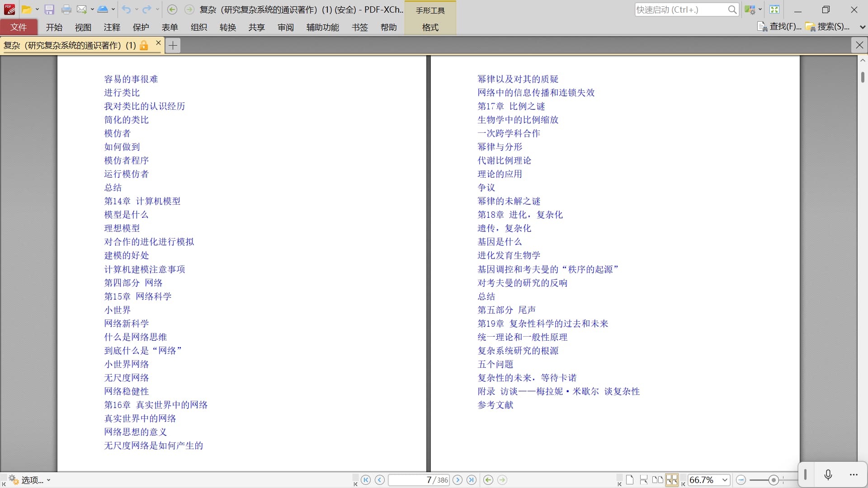Screen dimensions: 868x488
Task: Click the microphone icon
Action: [828, 474]
